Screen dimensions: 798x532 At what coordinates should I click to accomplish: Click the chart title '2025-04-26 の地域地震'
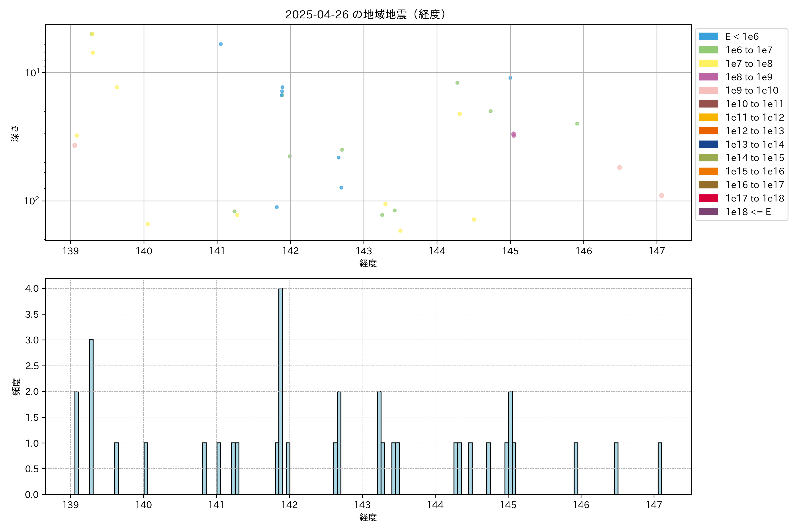[365, 15]
